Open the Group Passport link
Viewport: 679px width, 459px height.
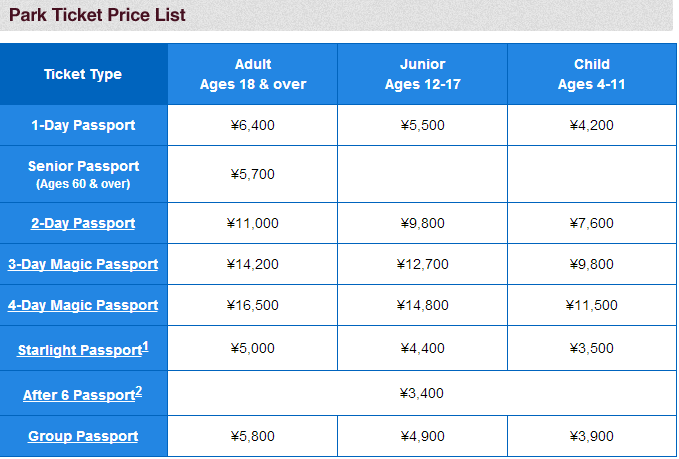pyautogui.click(x=83, y=436)
